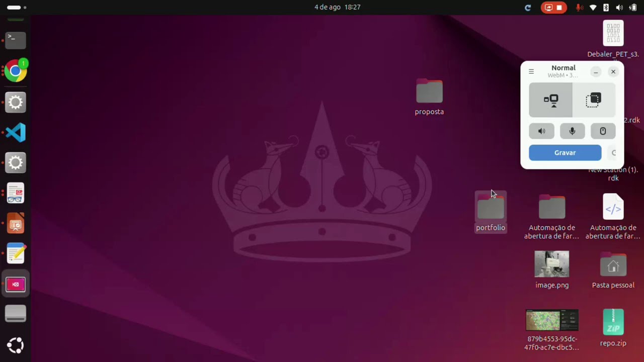
Task: Open the gear icon directly below Chrome
Action: (16, 103)
